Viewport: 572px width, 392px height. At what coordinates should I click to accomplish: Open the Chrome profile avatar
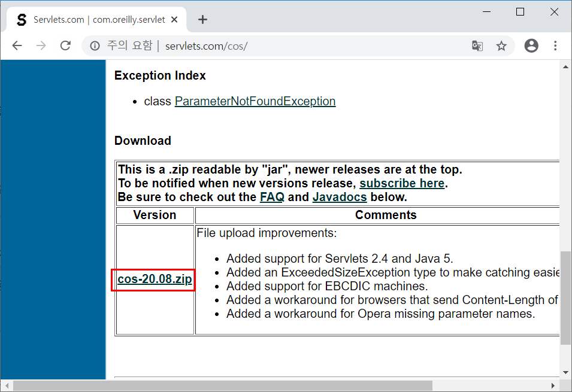click(x=531, y=45)
